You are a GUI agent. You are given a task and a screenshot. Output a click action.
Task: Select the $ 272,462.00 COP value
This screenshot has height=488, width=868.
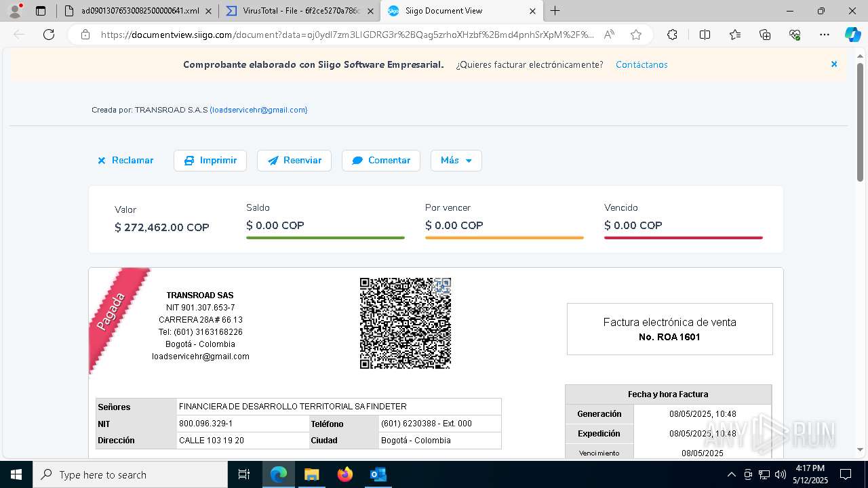[x=162, y=227]
